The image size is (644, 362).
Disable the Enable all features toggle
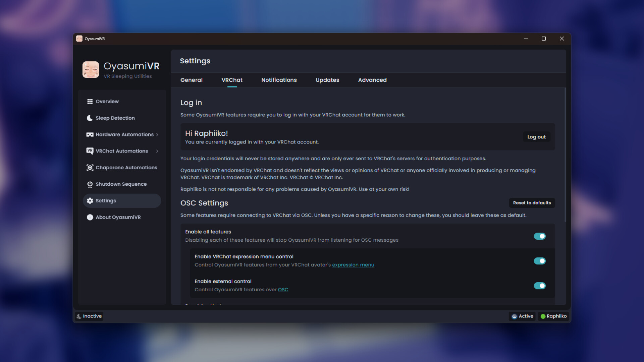540,236
